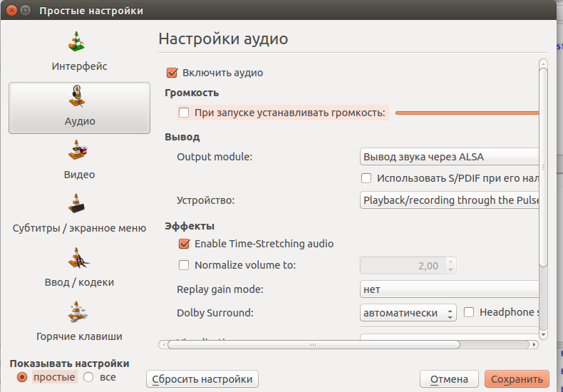Check the Normalize volume to option
Screen dimensions: 563x392
[x=184, y=265]
